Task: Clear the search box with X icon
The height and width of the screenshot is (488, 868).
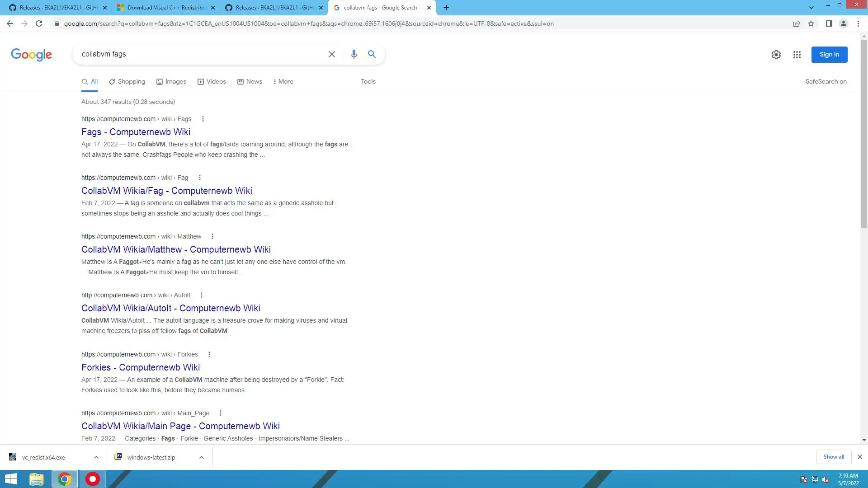Action: [x=331, y=54]
